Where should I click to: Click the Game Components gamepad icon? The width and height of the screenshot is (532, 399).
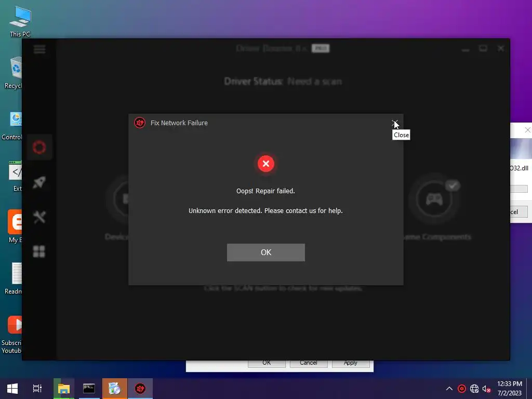pos(434,199)
